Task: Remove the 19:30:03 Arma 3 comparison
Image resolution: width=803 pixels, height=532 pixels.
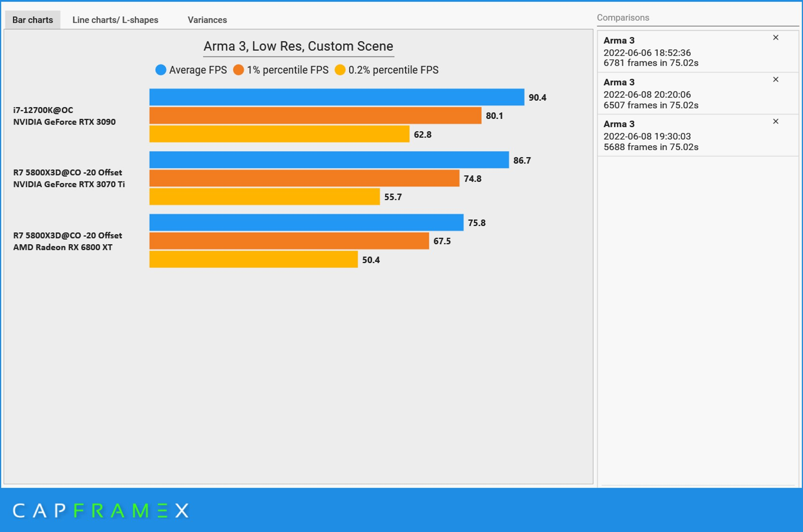Action: (775, 121)
